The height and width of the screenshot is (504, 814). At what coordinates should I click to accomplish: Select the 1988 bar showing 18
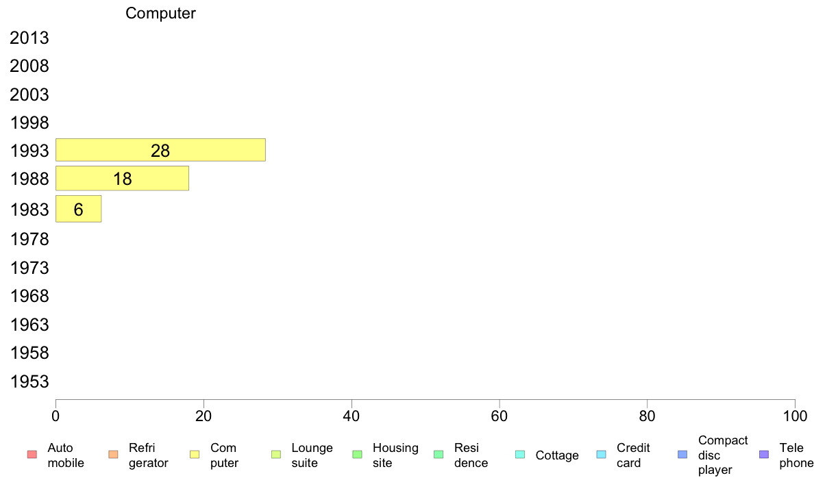tap(122, 179)
